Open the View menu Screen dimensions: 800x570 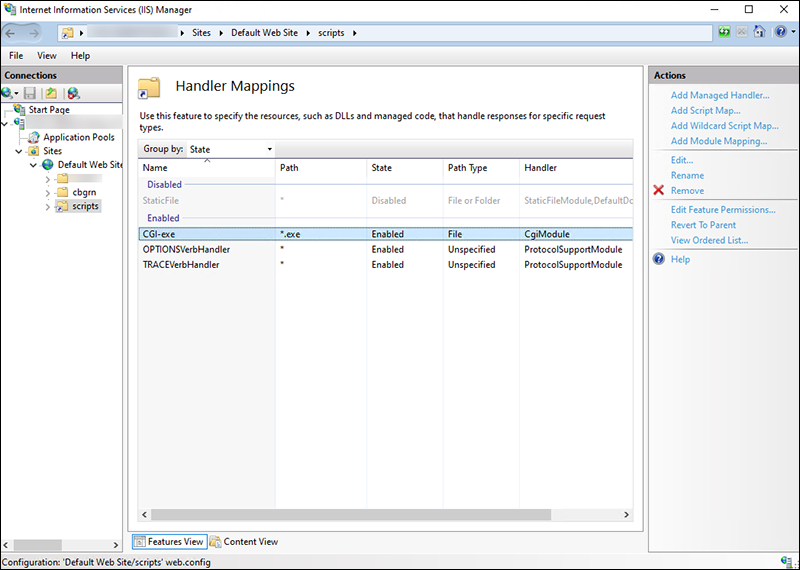point(46,56)
